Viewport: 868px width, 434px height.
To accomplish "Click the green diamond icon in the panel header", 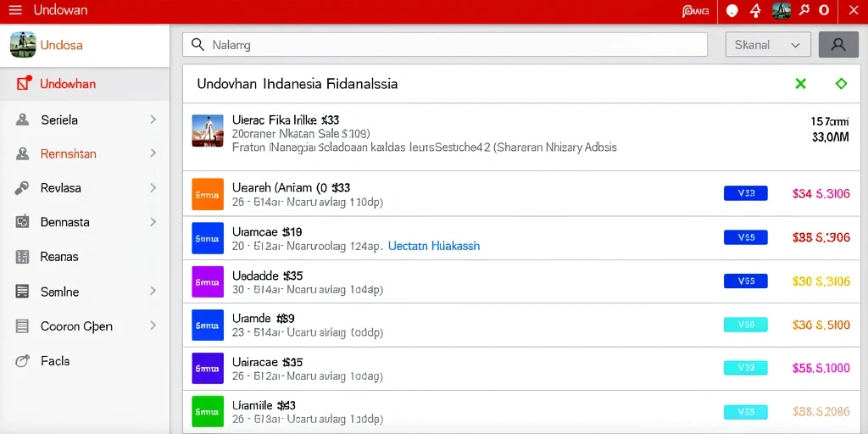I will 841,84.
